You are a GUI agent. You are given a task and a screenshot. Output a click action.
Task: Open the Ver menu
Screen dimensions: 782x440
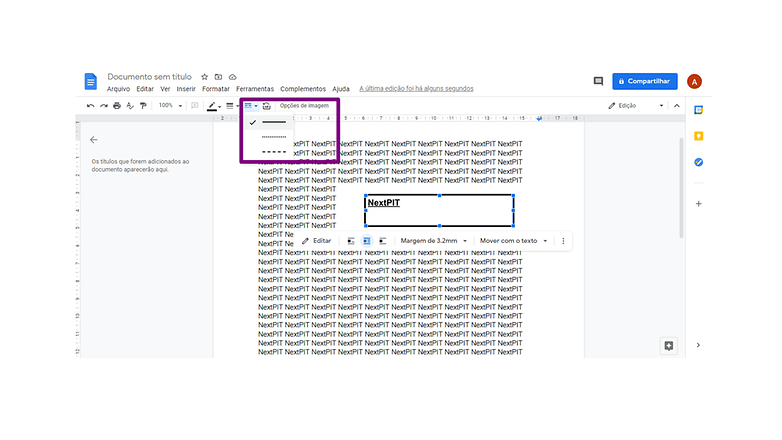coord(165,89)
